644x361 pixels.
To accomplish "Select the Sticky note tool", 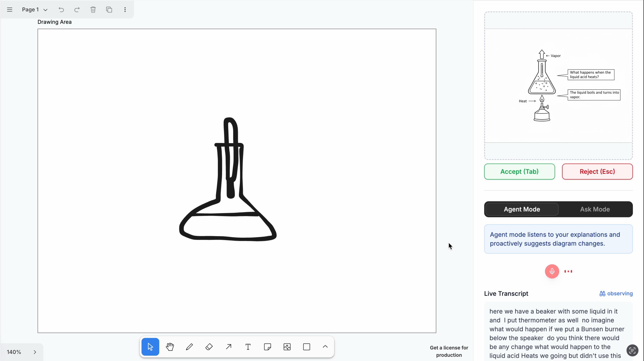I will coord(267,347).
